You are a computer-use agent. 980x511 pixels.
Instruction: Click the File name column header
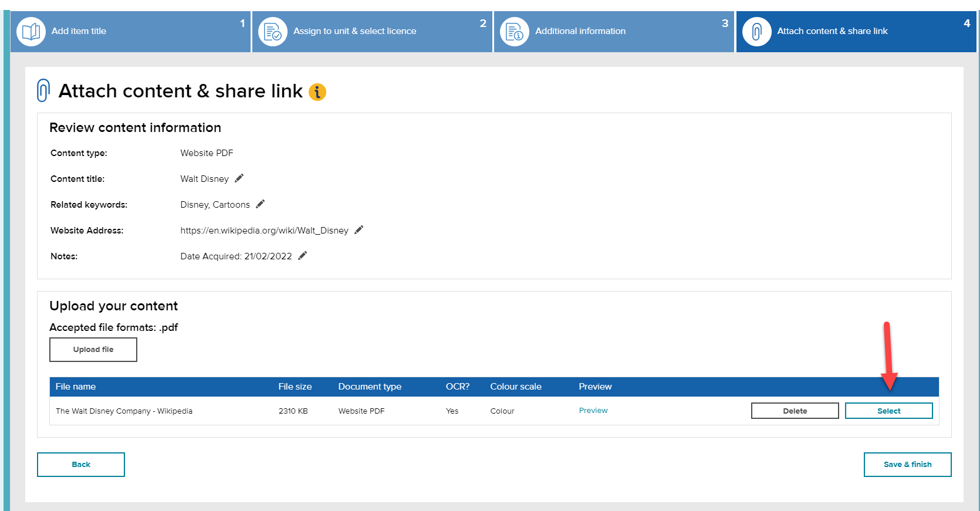(76, 387)
